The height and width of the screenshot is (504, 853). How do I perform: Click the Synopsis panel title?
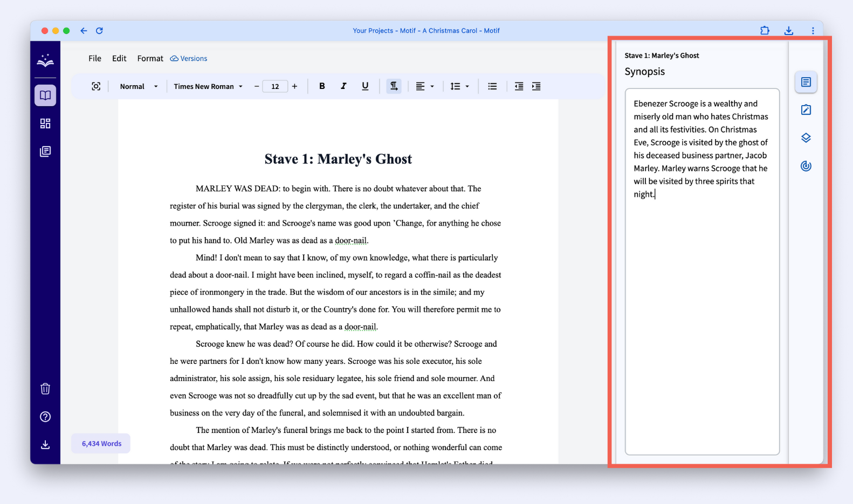pos(644,72)
